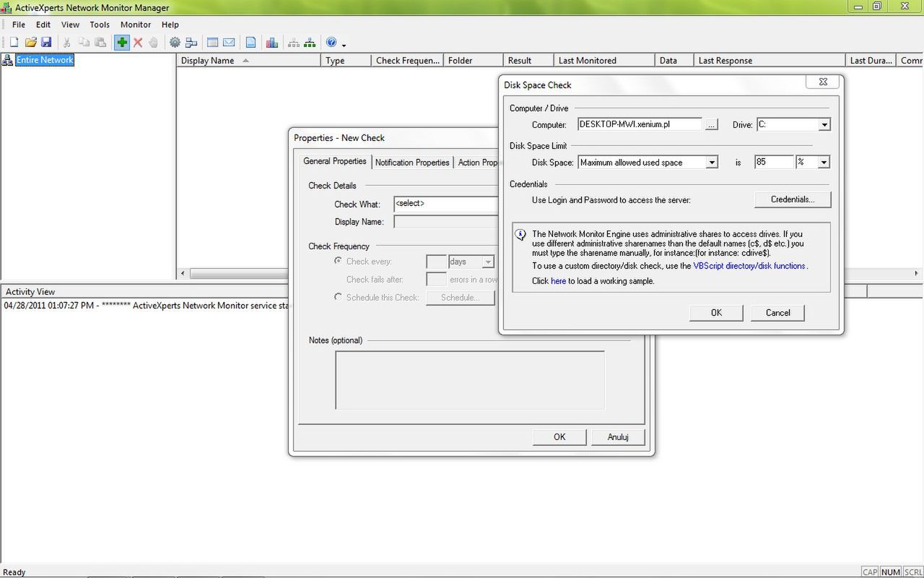Click the hand Stop icon in toolbar
Viewport: 924px width, 578px height.
154,43
